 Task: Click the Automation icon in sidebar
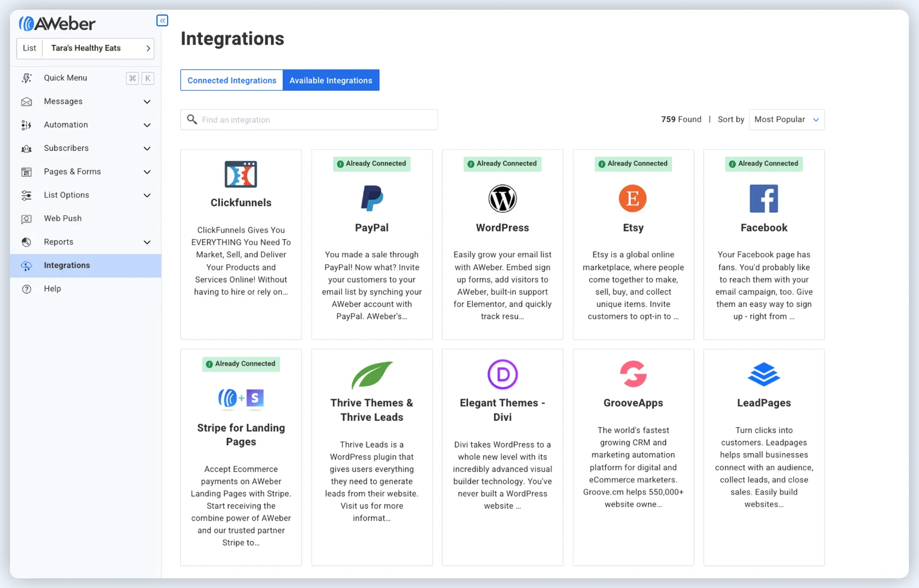point(26,125)
